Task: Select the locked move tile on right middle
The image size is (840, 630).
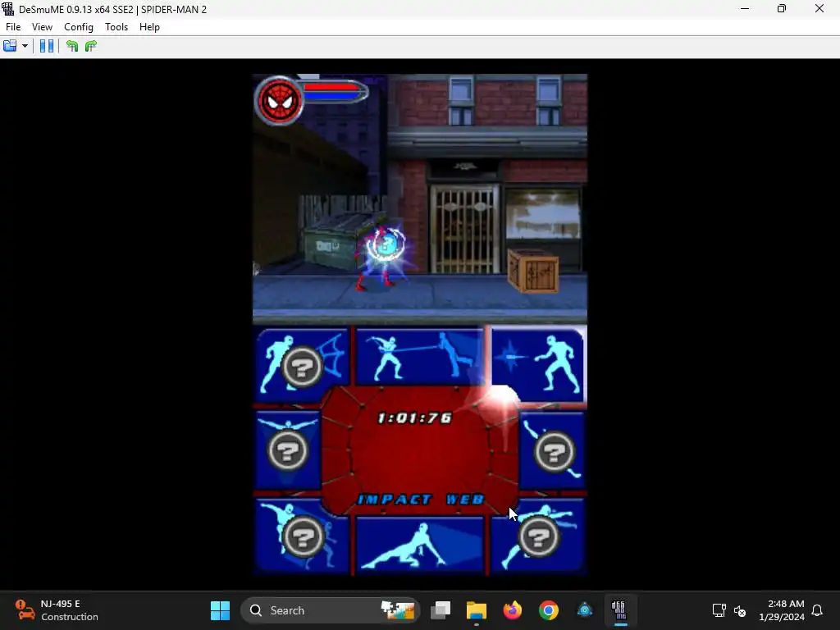Action: pos(552,450)
